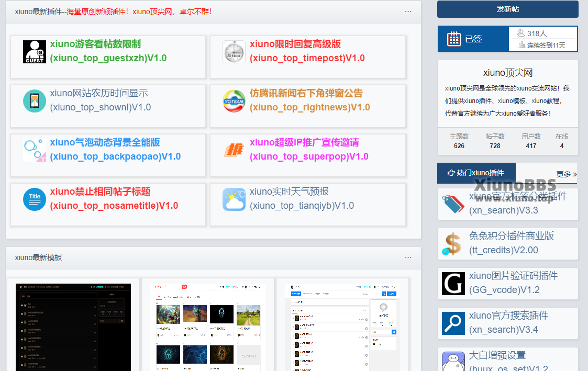Click the xiuno最新模板 section heading
This screenshot has height=371, width=588.
[x=38, y=257]
